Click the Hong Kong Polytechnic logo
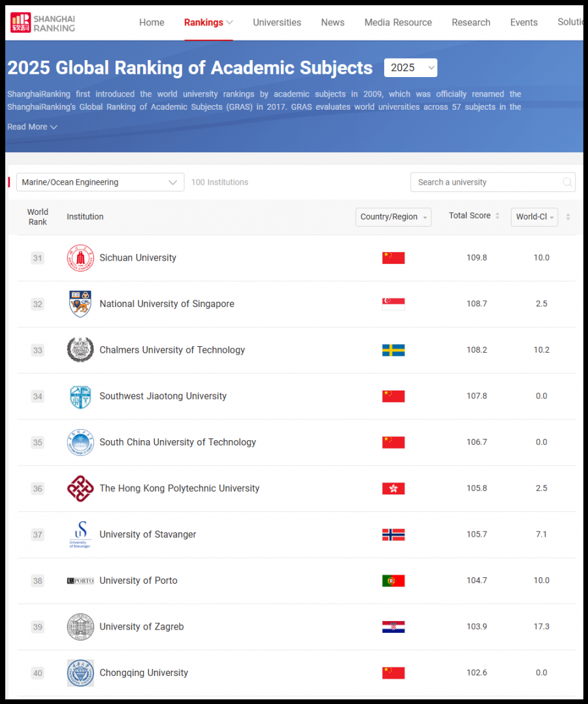 click(x=80, y=488)
